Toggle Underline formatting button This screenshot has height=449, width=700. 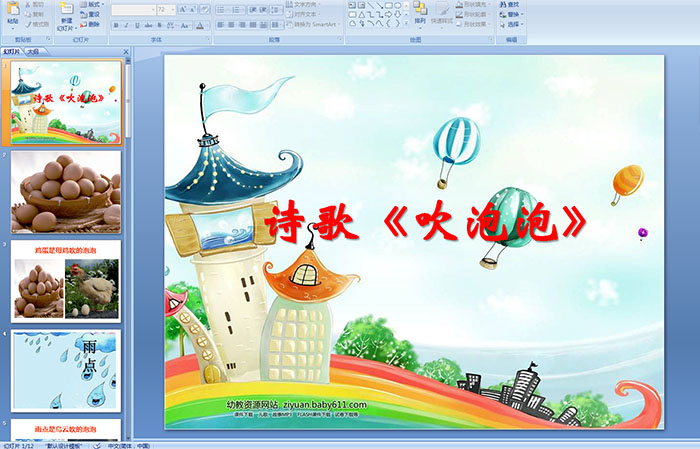point(136,24)
